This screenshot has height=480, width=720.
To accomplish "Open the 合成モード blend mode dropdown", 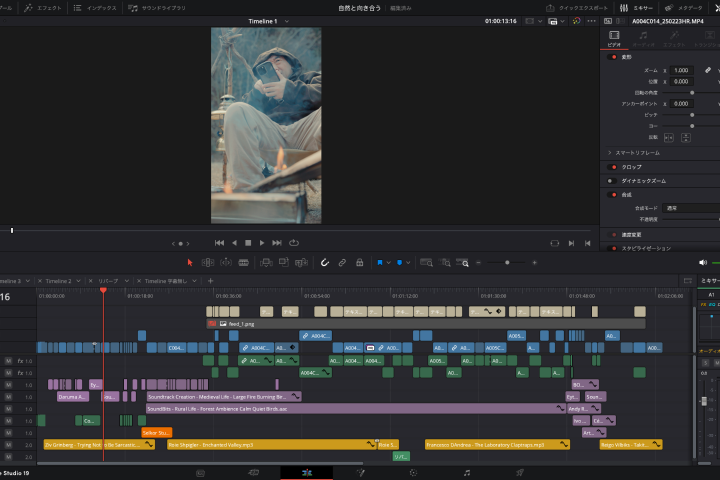I will point(692,208).
